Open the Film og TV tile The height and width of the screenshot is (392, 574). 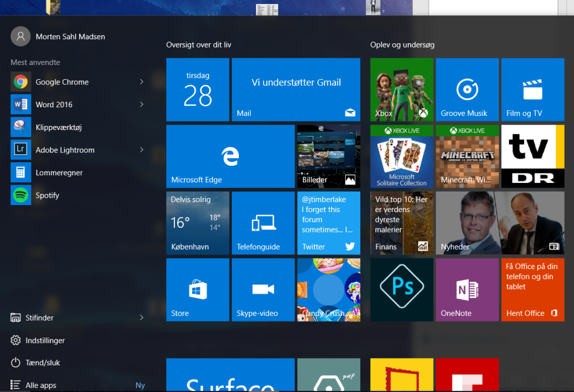click(532, 89)
